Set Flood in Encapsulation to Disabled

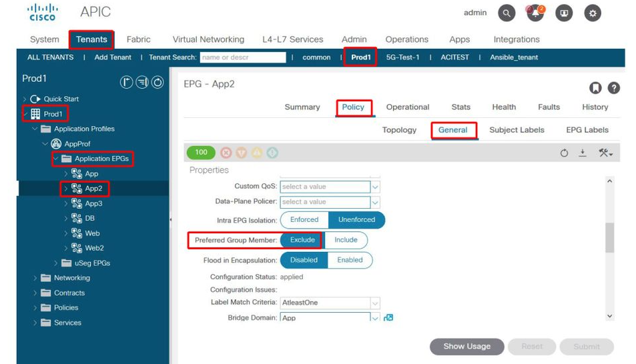(x=304, y=260)
